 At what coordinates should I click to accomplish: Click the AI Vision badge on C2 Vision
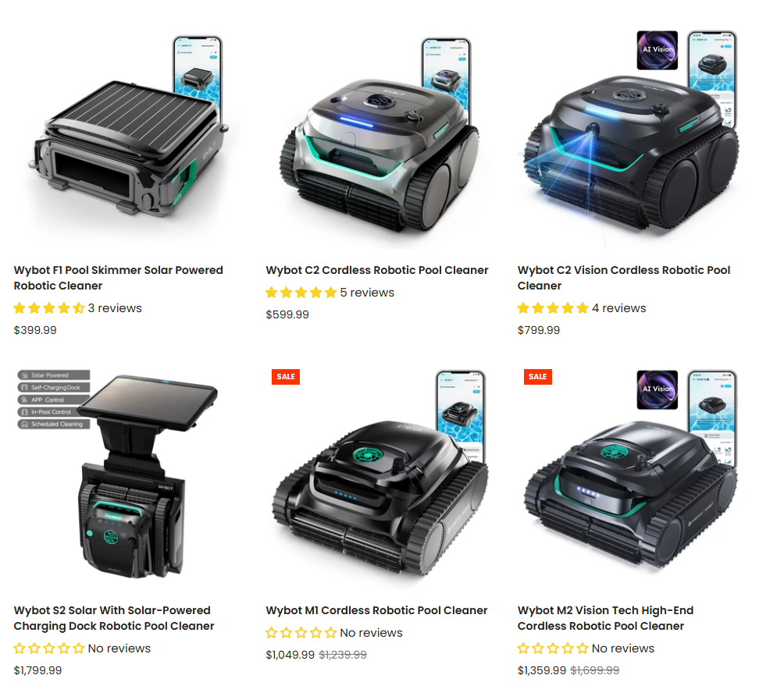657,50
